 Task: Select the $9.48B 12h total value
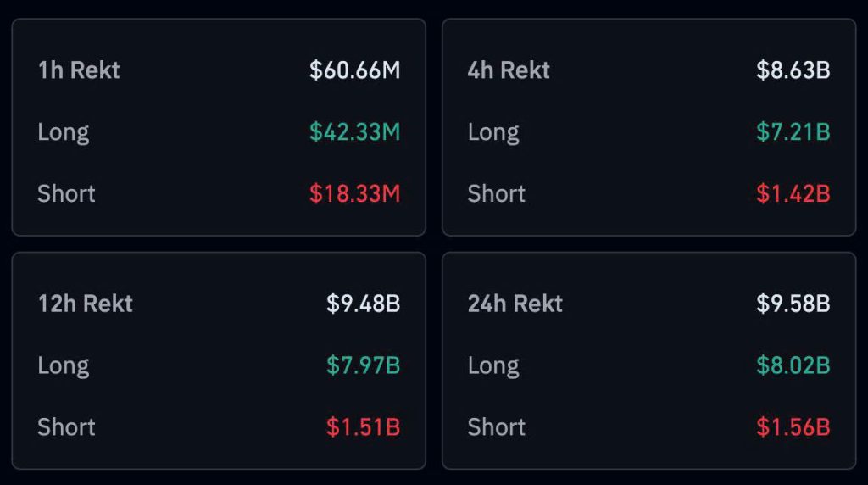tap(363, 304)
